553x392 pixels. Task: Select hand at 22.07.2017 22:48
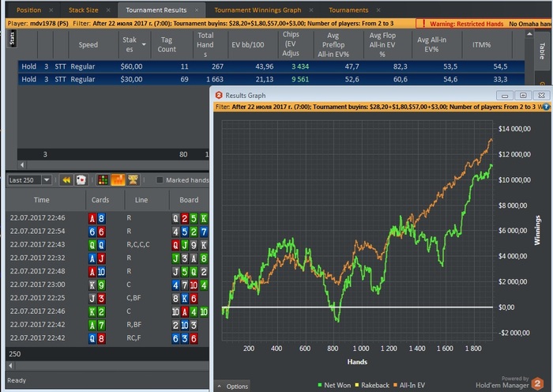pos(107,271)
